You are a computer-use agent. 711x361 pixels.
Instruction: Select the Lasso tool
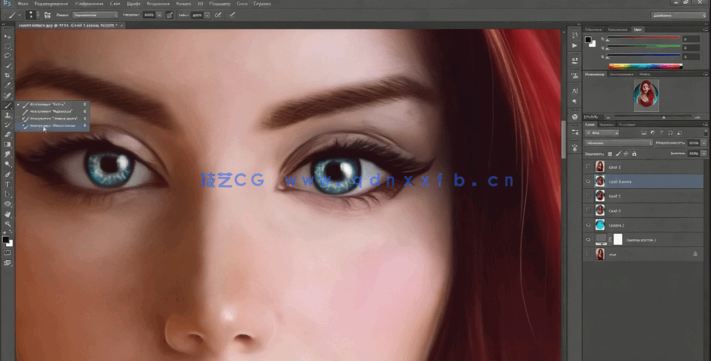point(7,56)
